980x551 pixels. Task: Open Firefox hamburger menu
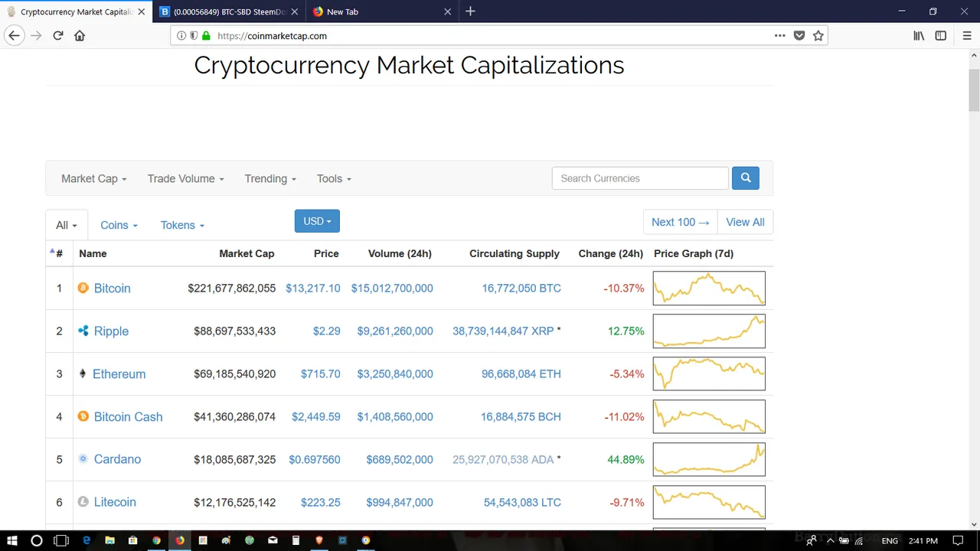966,35
